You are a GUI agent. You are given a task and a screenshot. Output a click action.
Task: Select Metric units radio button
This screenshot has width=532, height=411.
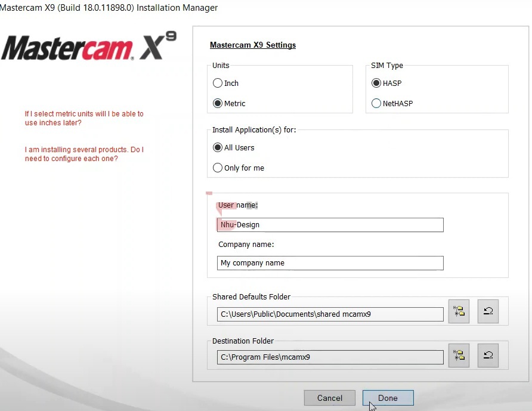tap(218, 103)
